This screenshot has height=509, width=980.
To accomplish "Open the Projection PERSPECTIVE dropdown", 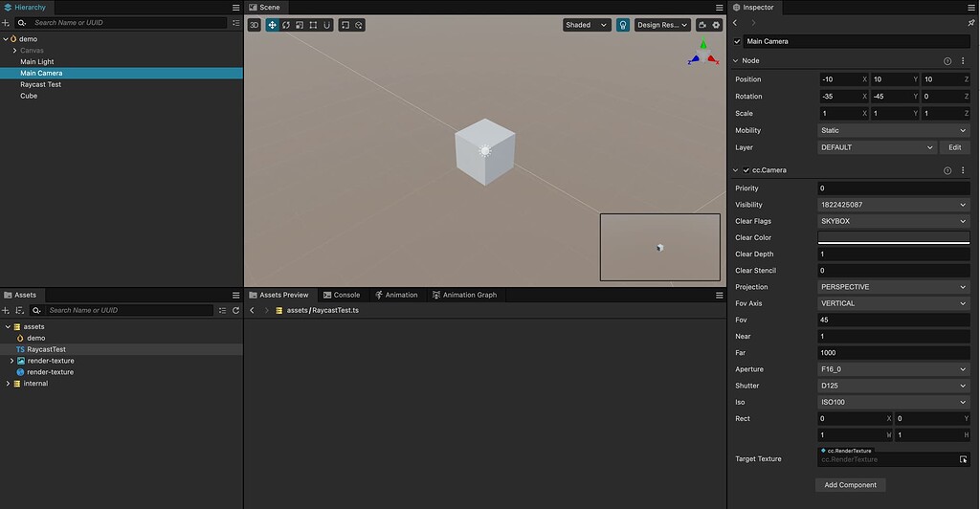I will point(893,287).
